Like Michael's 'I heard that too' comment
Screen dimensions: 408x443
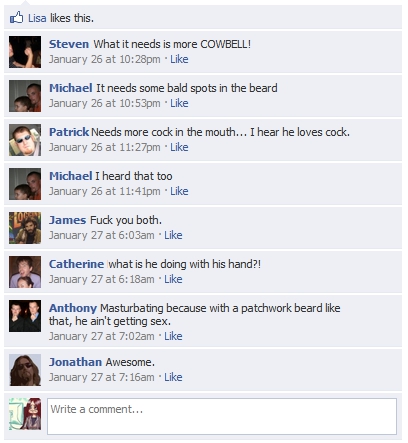[x=179, y=191]
